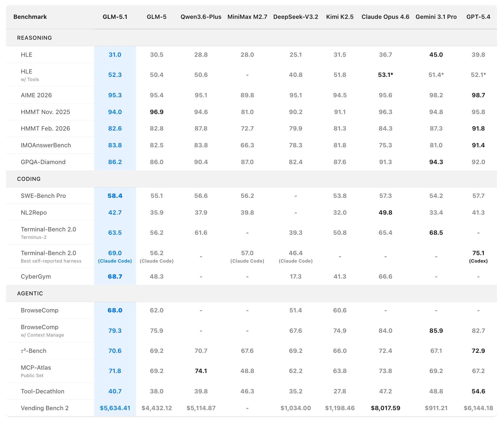
Task: Click the GLM-5.1 column header
Action: click(115, 17)
